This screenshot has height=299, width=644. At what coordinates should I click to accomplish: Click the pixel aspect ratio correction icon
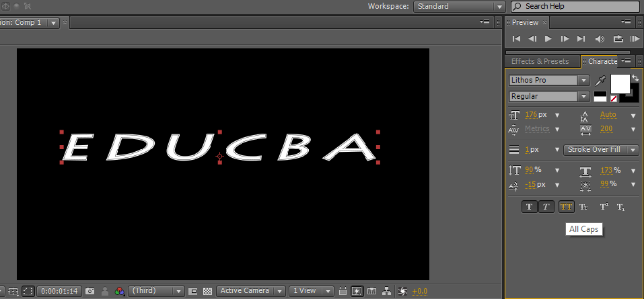click(x=342, y=291)
